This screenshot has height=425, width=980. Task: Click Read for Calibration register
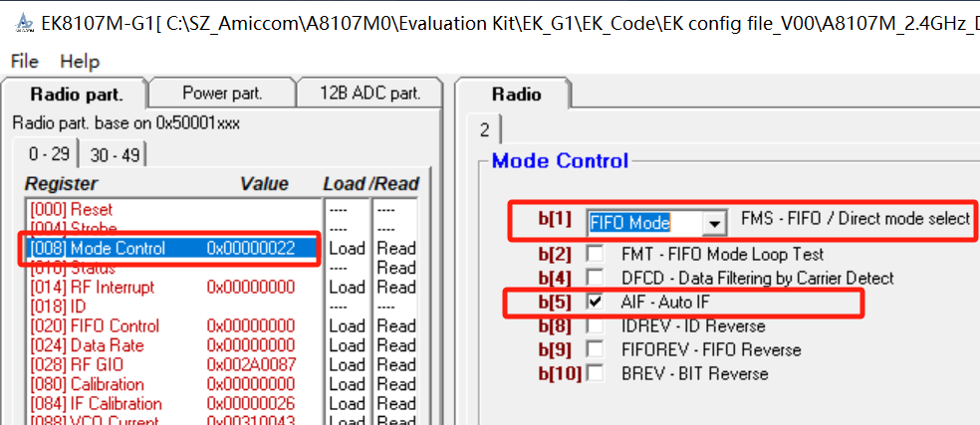396,384
